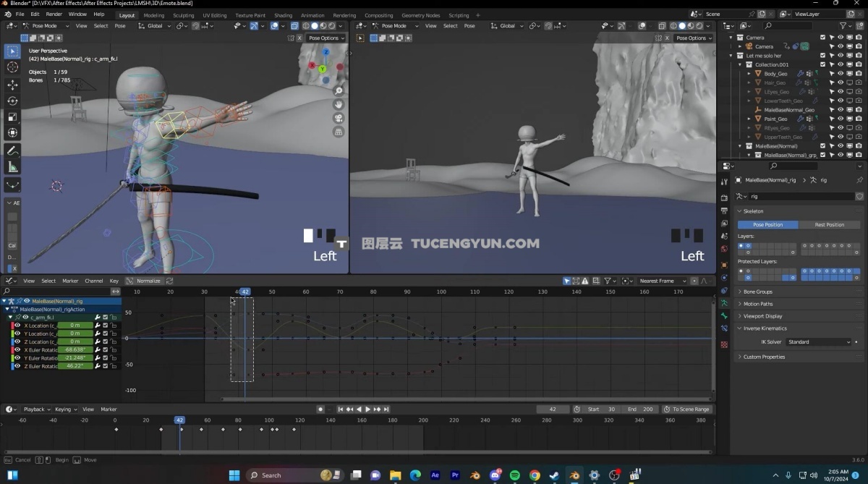Click the Pose Position button
Screen dimensions: 868x484
[x=768, y=225]
